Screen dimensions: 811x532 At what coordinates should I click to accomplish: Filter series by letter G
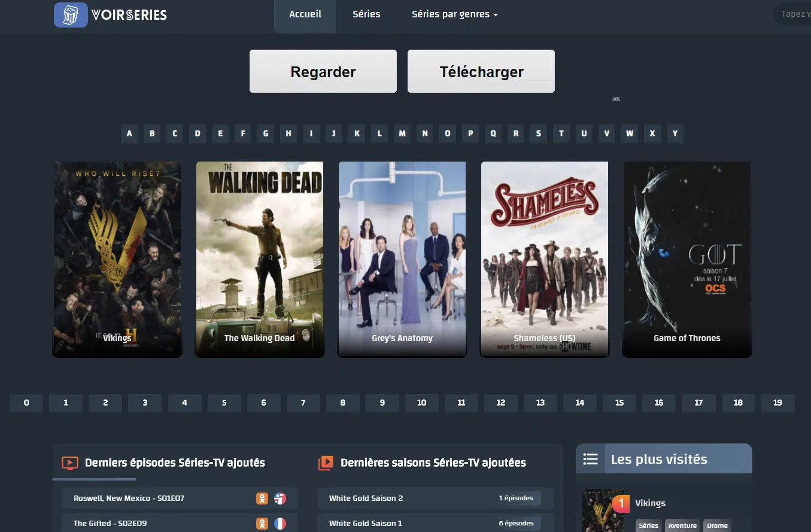tap(266, 133)
